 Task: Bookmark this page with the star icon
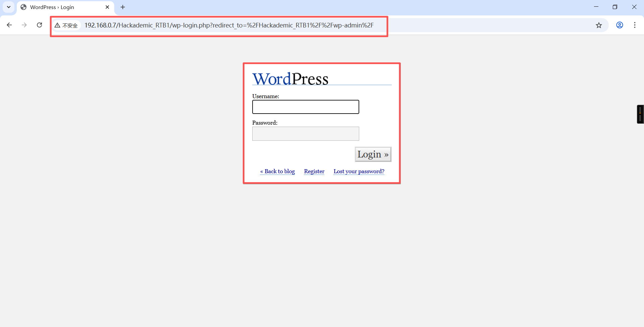coord(599,25)
